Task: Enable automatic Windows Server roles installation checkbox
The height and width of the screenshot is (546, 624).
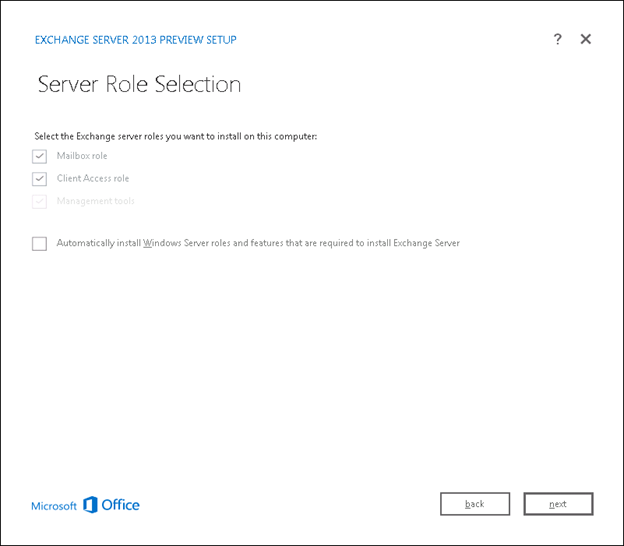Action: pyautogui.click(x=40, y=243)
